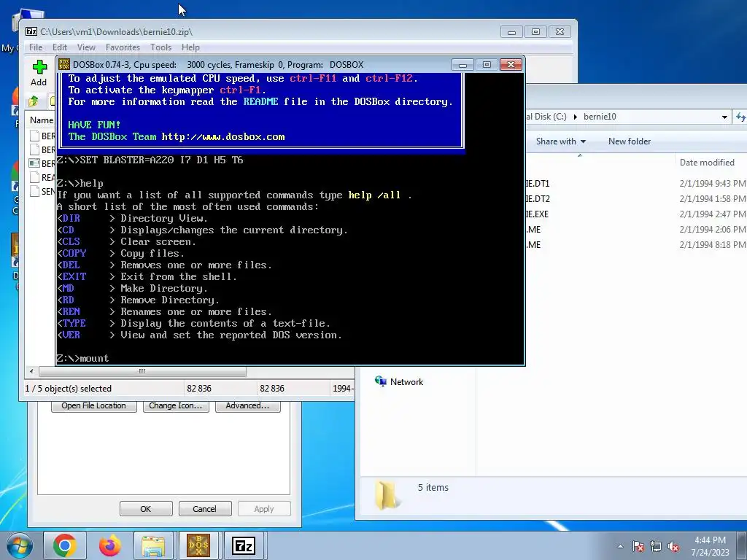
Task: Click the Network icon in Explorer sidebar
Action: 380,381
